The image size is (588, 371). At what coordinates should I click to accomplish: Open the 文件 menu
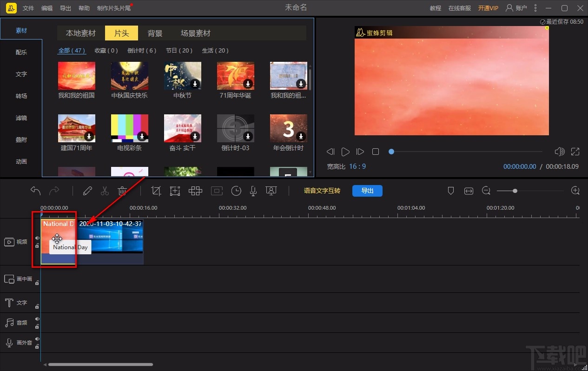[28, 8]
